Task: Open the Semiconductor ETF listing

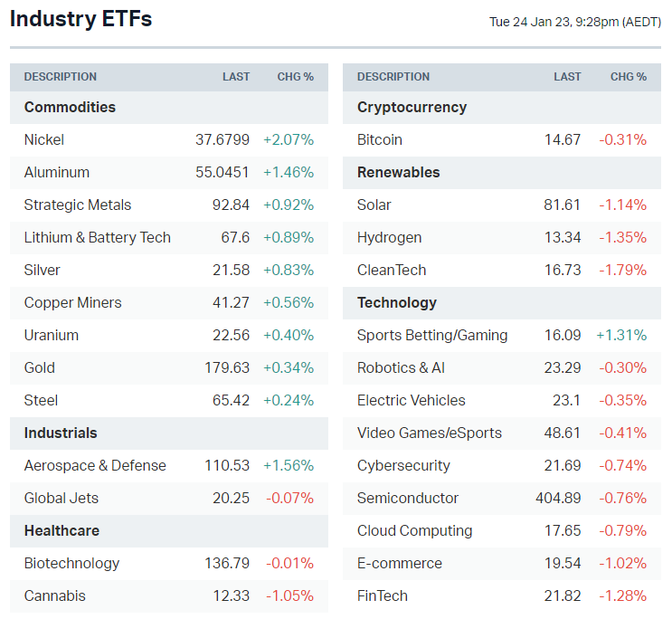Action: click(408, 498)
